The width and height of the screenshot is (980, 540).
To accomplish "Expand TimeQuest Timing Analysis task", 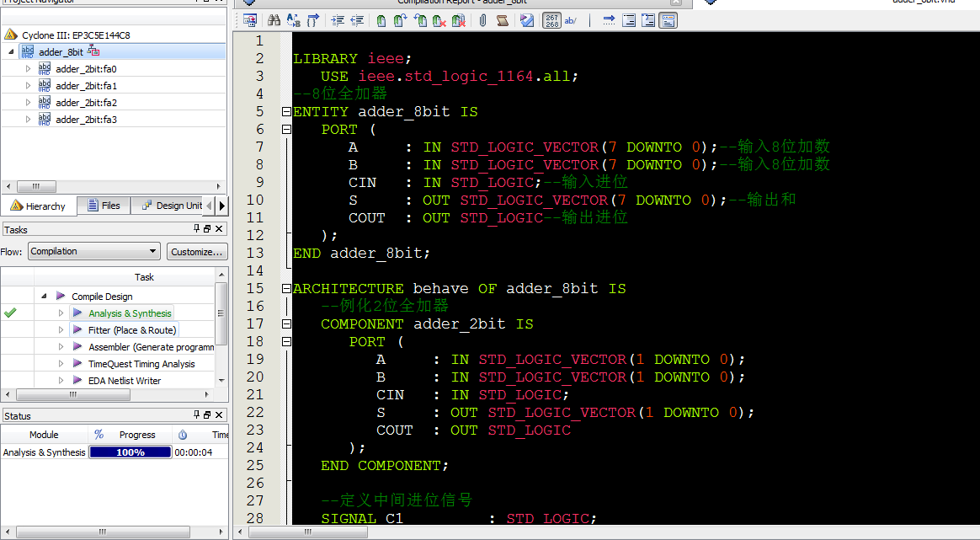I will click(61, 364).
